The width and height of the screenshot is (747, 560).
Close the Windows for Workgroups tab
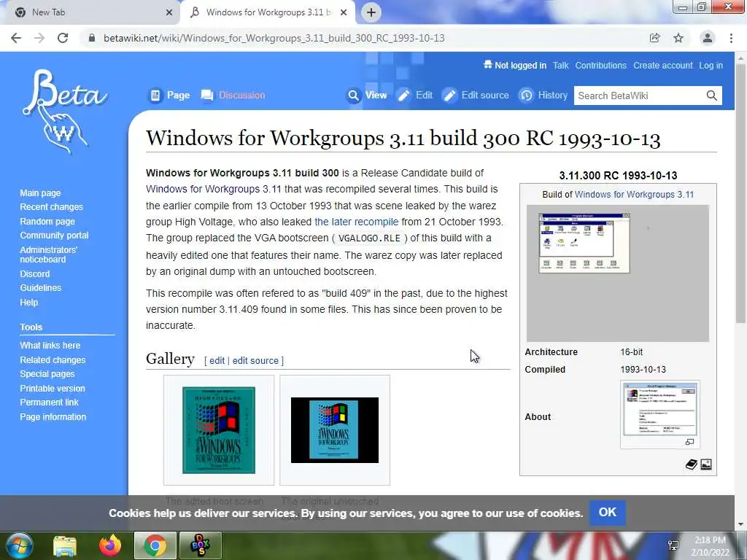344,12
